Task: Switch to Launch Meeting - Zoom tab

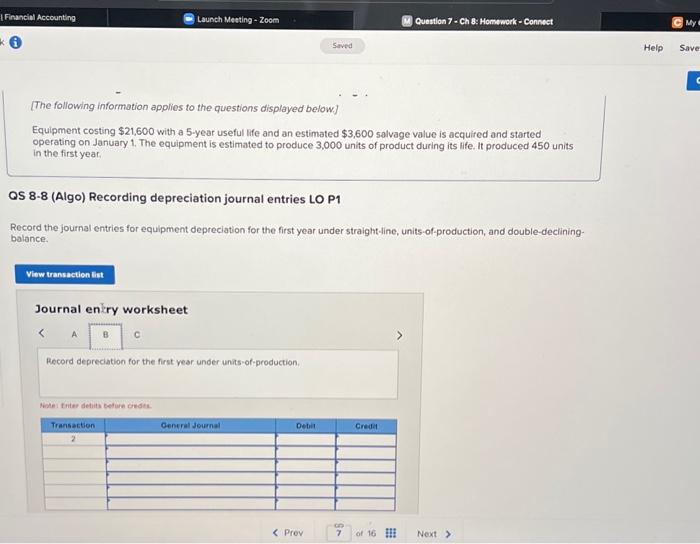Action: pyautogui.click(x=231, y=20)
